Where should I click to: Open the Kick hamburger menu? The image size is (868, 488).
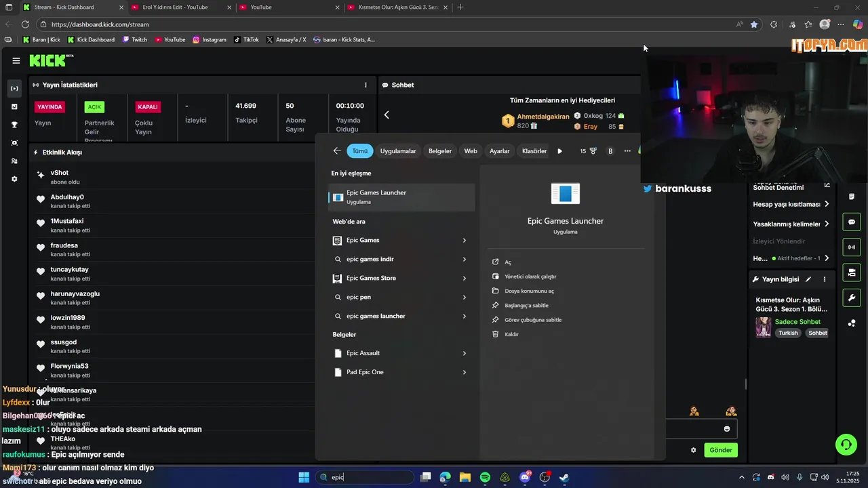click(x=16, y=60)
